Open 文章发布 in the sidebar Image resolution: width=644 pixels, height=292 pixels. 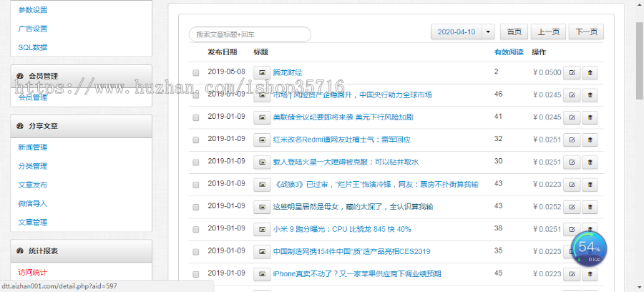(x=33, y=185)
